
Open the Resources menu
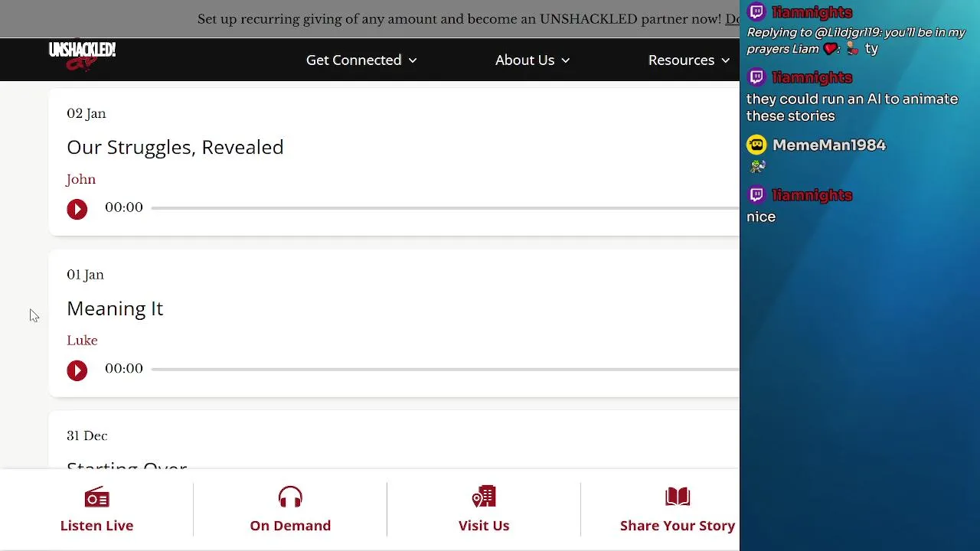click(689, 60)
